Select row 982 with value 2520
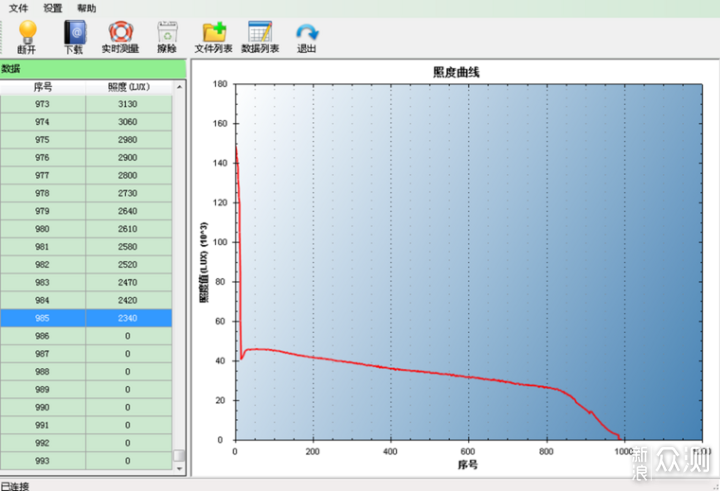This screenshot has width=720, height=491. (86, 265)
